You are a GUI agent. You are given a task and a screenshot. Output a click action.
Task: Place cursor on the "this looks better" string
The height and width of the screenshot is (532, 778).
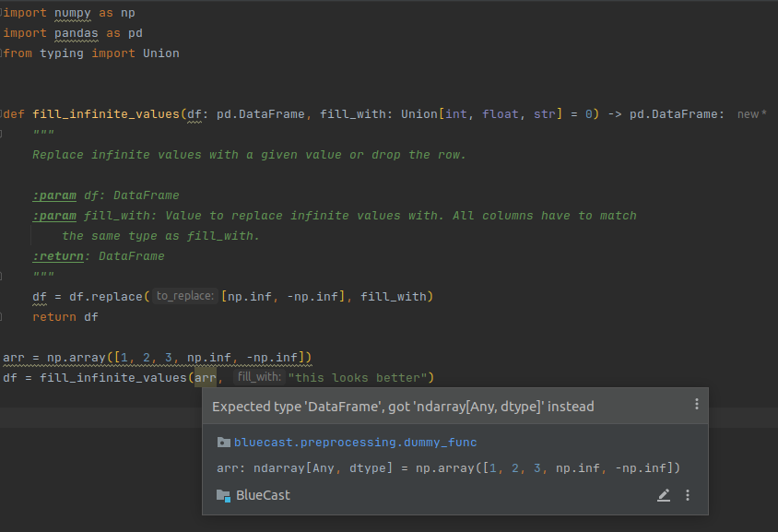(360, 378)
